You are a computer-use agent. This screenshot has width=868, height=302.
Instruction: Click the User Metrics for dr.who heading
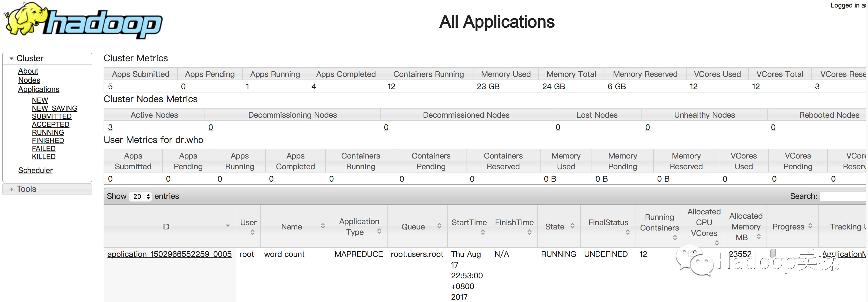tap(154, 140)
